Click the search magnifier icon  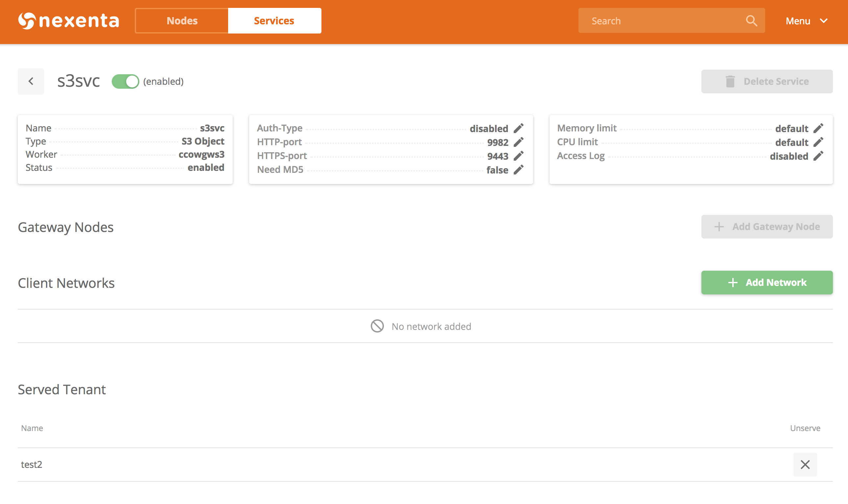click(751, 21)
